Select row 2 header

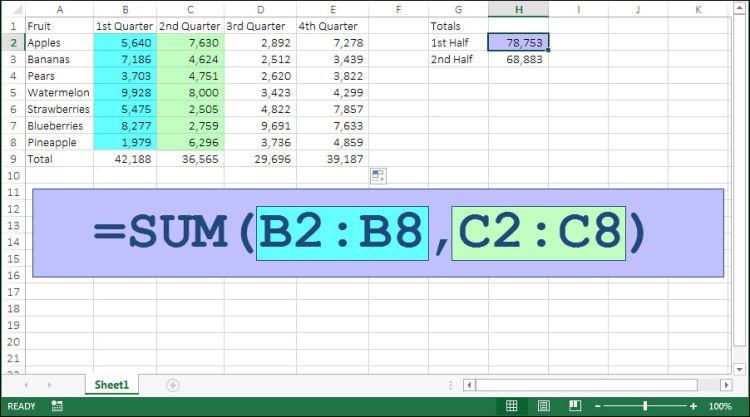13,43
